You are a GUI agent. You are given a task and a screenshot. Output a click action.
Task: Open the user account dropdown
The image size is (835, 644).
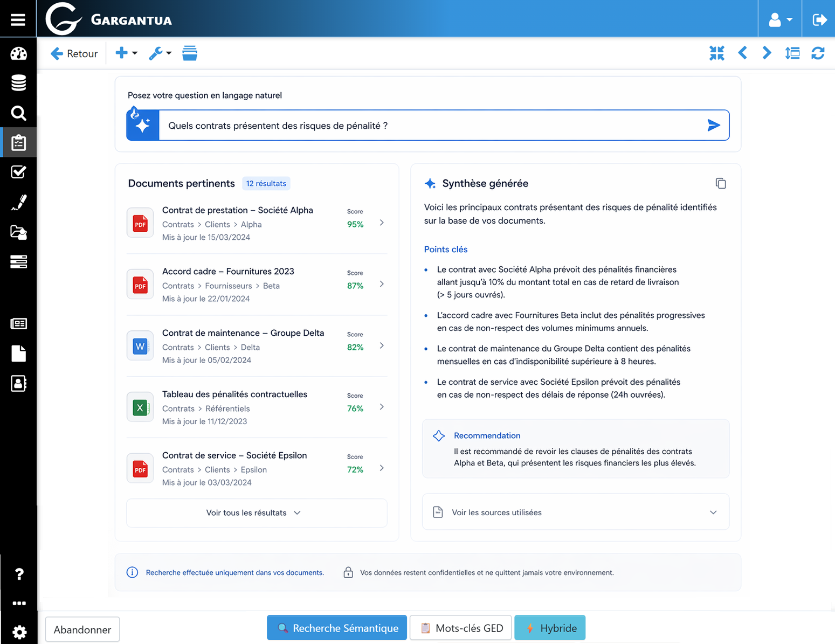(x=779, y=20)
